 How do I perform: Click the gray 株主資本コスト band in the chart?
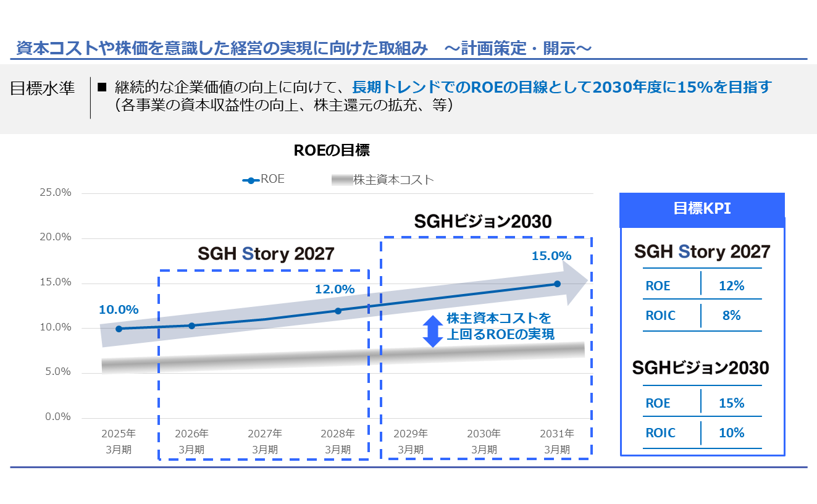343,359
